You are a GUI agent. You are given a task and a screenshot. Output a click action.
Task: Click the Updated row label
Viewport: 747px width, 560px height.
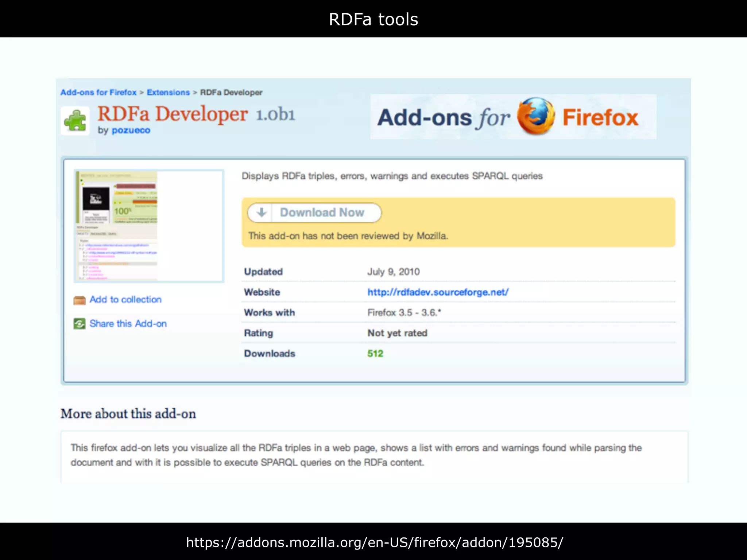(263, 272)
